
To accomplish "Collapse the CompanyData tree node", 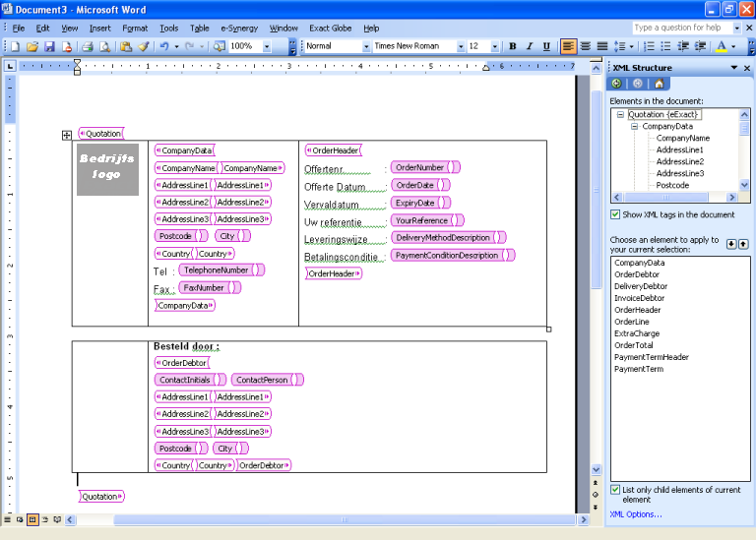I will (x=635, y=126).
